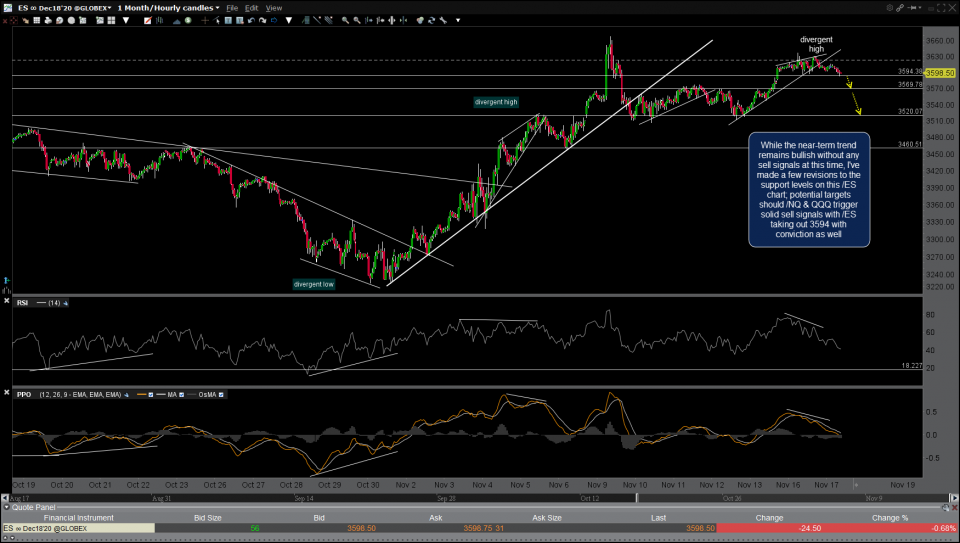Click the gear icon on Quote Panel bar
The width and height of the screenshot is (960, 543).
point(945,507)
